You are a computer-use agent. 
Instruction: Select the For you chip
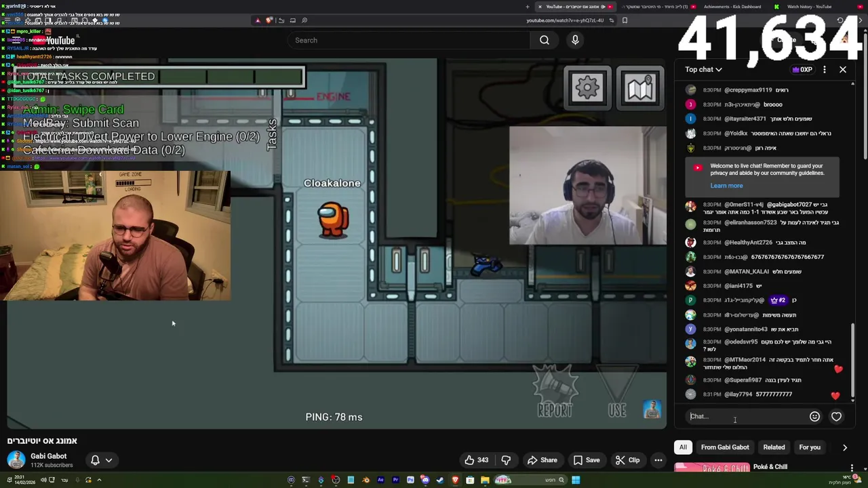810,447
